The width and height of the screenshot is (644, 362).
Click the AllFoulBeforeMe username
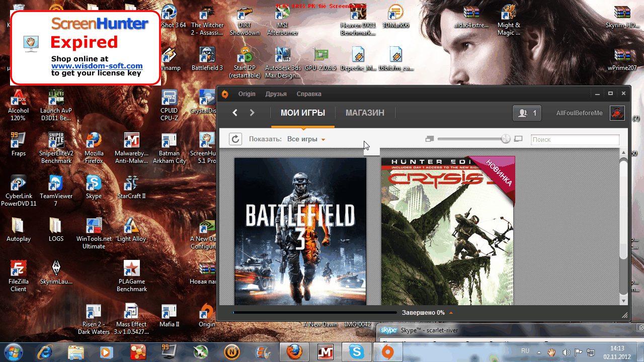[x=579, y=113]
